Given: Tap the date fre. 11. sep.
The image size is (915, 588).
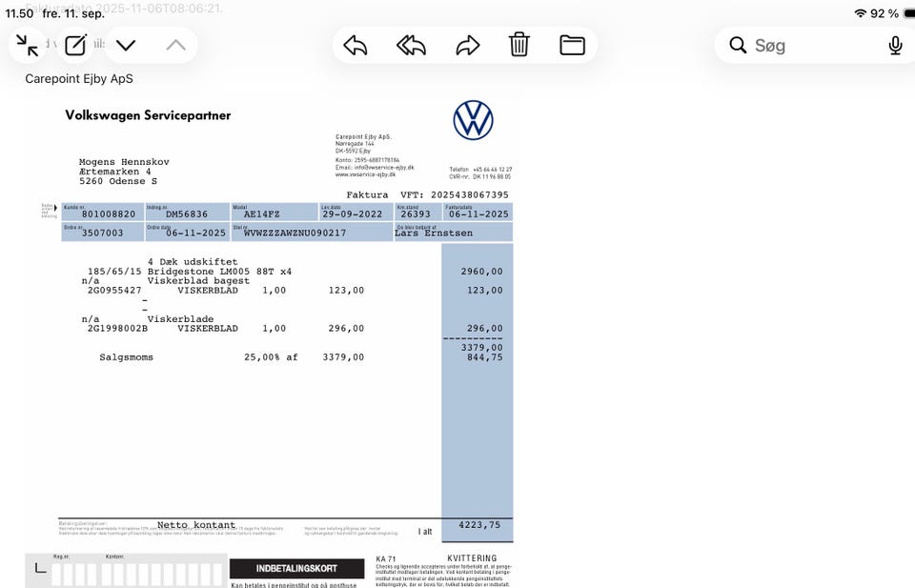Looking at the screenshot, I should click(73, 12).
